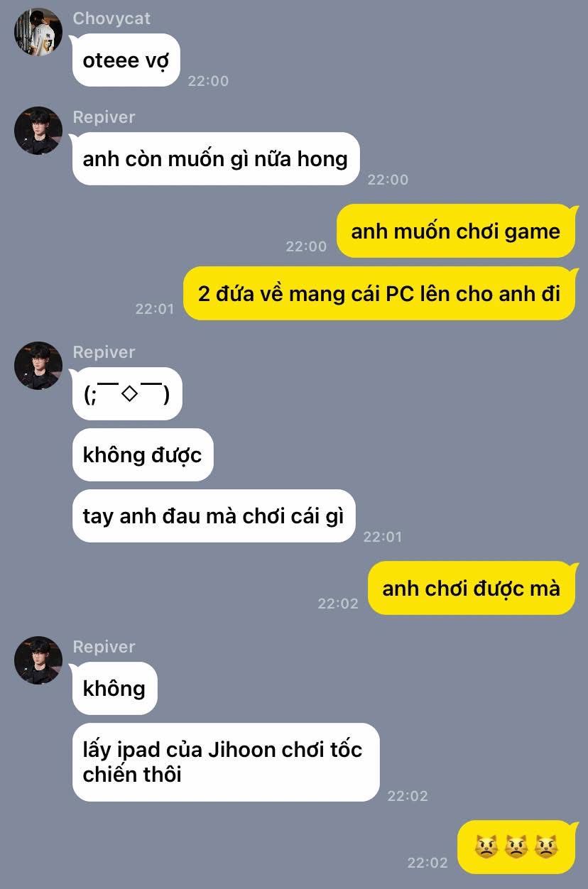The image size is (588, 889).
Task: Tap the first angry cat emoji
Action: [486, 847]
